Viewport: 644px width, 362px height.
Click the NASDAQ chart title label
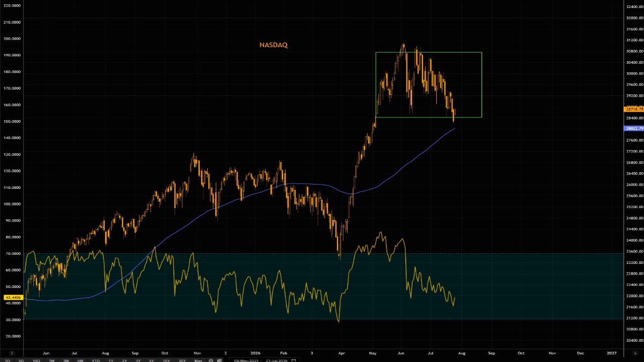click(x=274, y=45)
